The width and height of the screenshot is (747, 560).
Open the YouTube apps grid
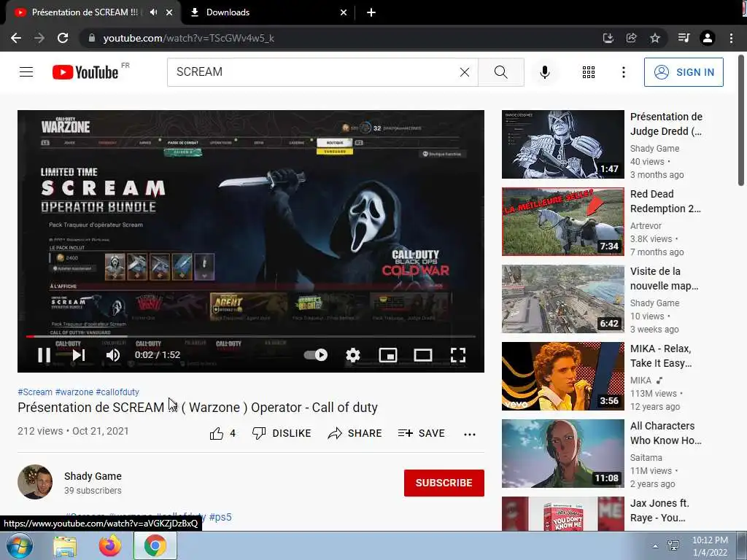pyautogui.click(x=589, y=72)
